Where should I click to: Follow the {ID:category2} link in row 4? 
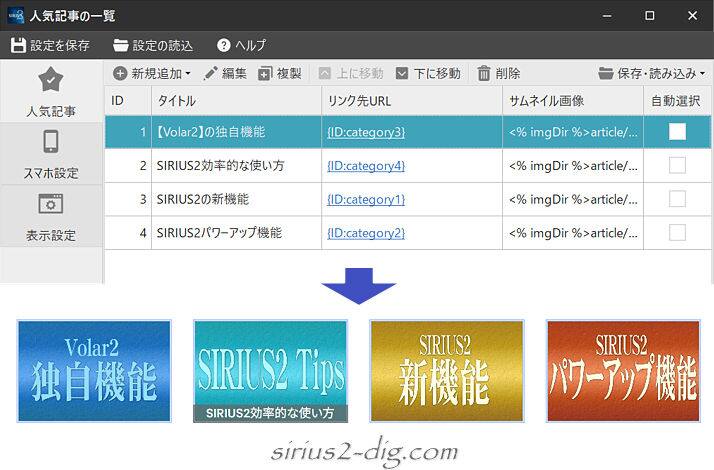365,233
